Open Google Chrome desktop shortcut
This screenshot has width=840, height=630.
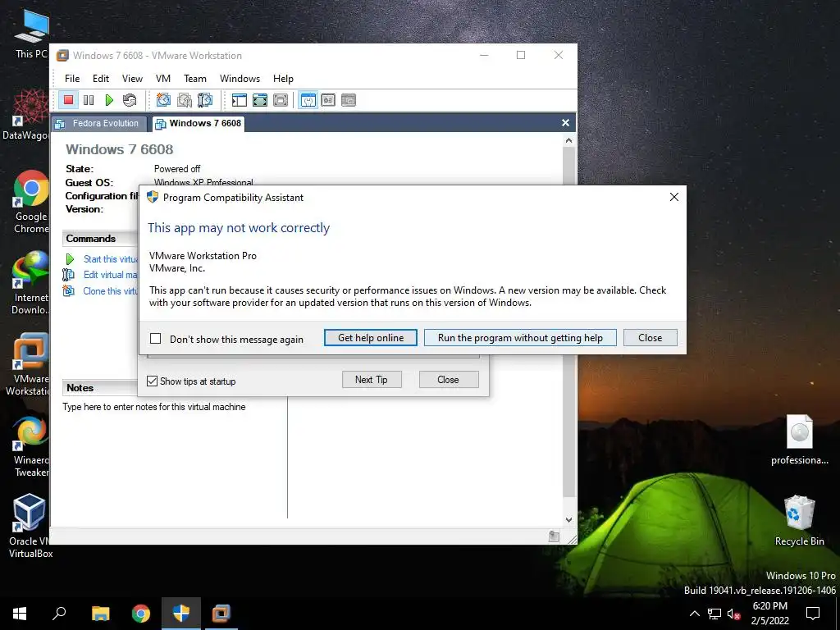point(31,203)
